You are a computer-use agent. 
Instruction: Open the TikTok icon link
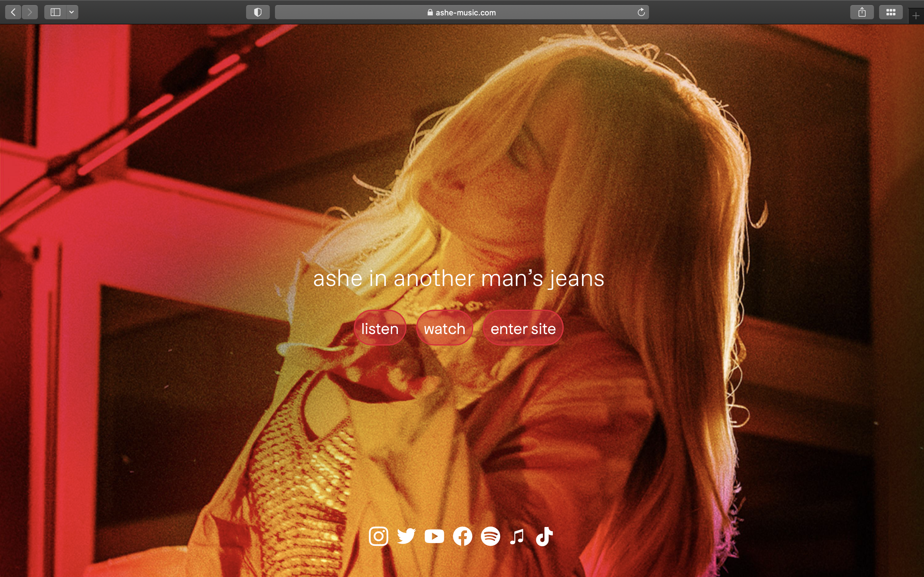point(544,537)
